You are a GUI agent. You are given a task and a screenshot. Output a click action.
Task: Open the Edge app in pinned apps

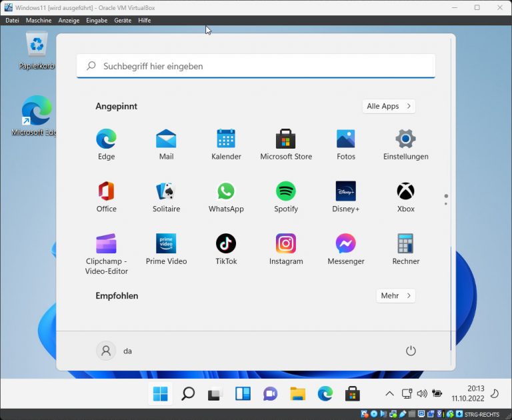click(x=106, y=145)
